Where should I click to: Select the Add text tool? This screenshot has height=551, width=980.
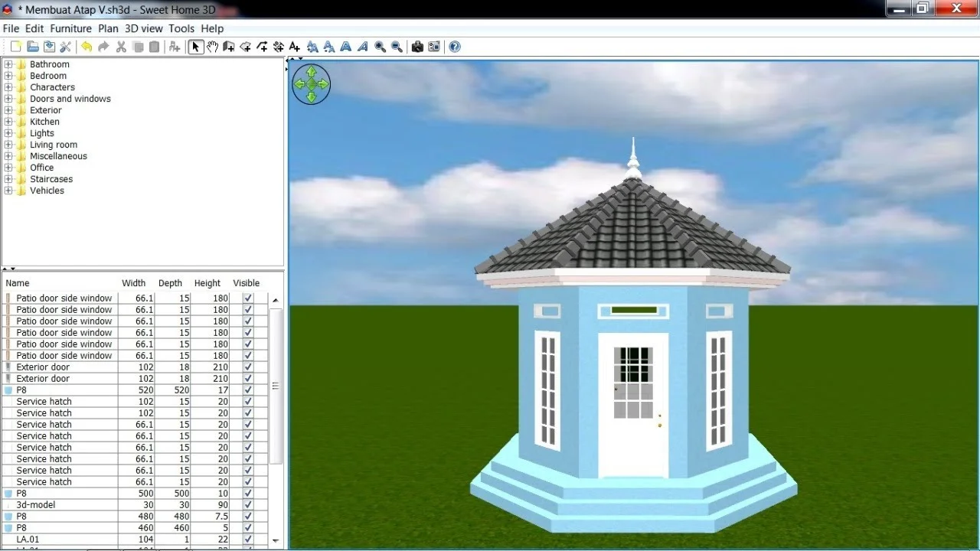(x=295, y=47)
